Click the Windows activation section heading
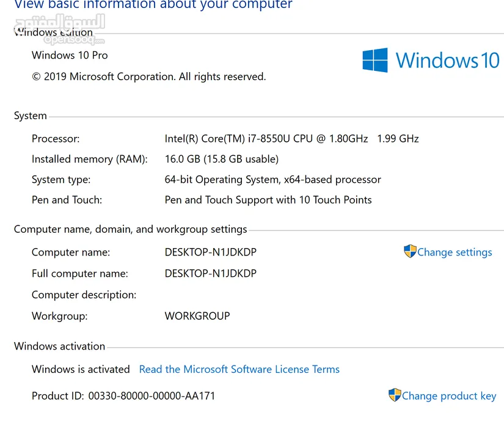 tap(59, 346)
